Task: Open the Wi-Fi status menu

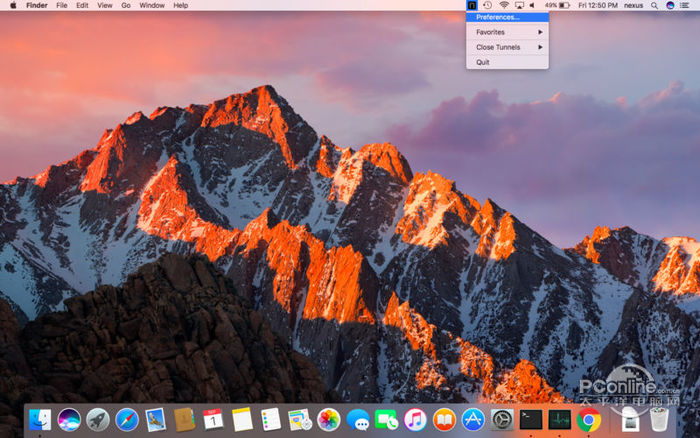Action: (x=504, y=5)
